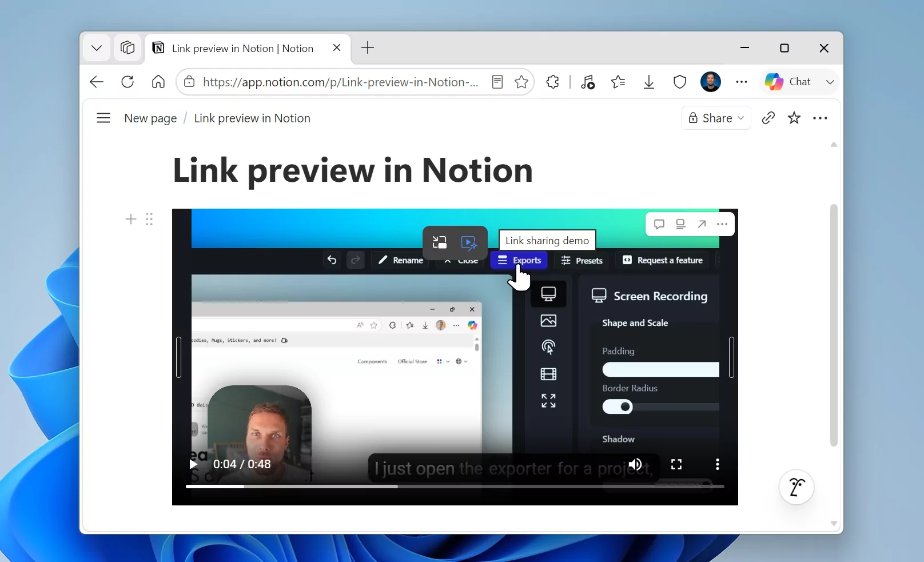Image resolution: width=924 pixels, height=562 pixels.
Task: Copy the Notion page link
Action: click(x=768, y=118)
